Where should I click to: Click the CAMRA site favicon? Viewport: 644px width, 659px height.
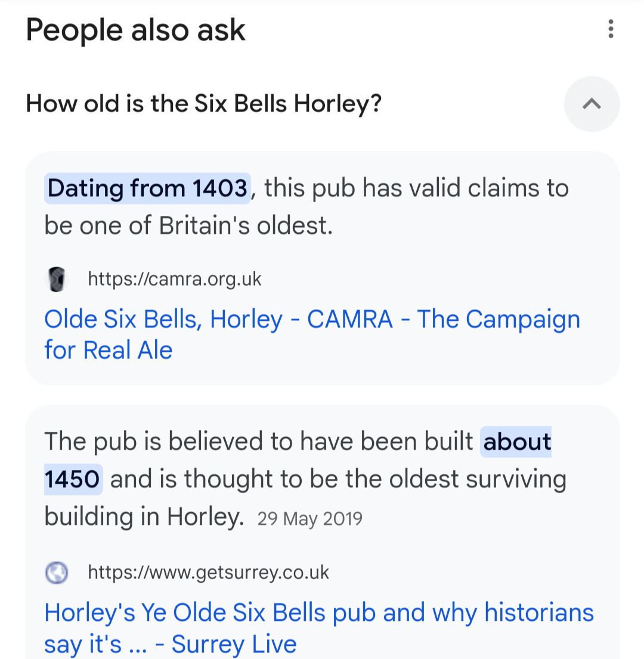click(x=56, y=279)
